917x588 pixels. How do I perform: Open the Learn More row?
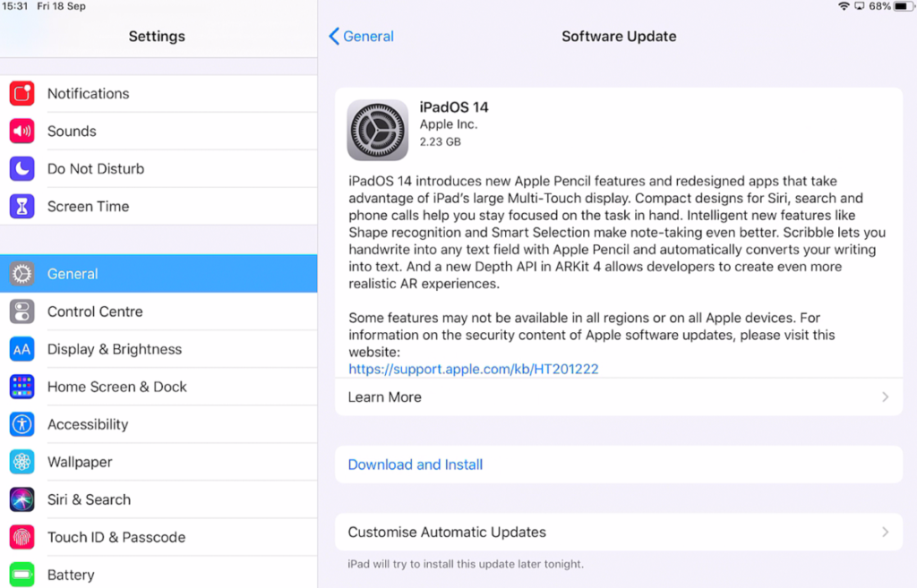[619, 396]
